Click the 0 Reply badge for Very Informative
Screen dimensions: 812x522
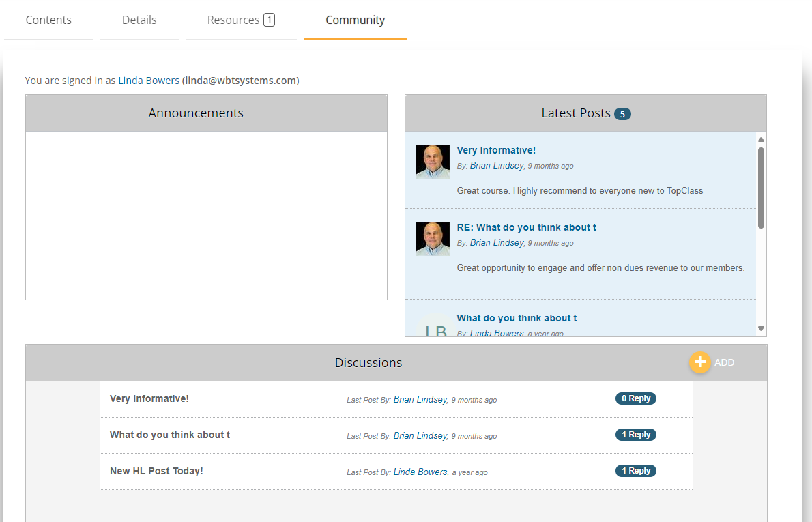[x=635, y=398]
